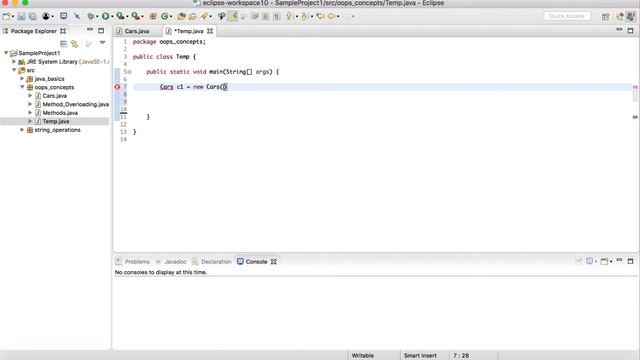Run the program with green Run button
640x360 pixels.
coord(105,16)
